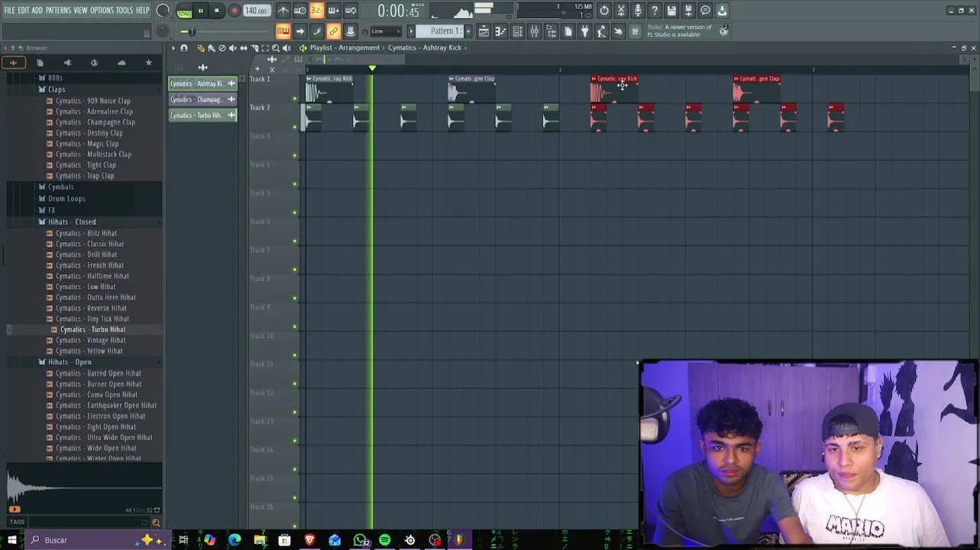The height and width of the screenshot is (550, 980).
Task: Toggle blend recording overdub icon
Action: coord(334,11)
